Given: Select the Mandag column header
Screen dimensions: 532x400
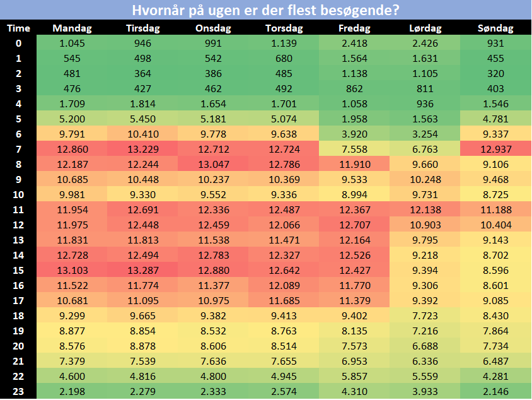Looking at the screenshot, I should pos(71,28).
